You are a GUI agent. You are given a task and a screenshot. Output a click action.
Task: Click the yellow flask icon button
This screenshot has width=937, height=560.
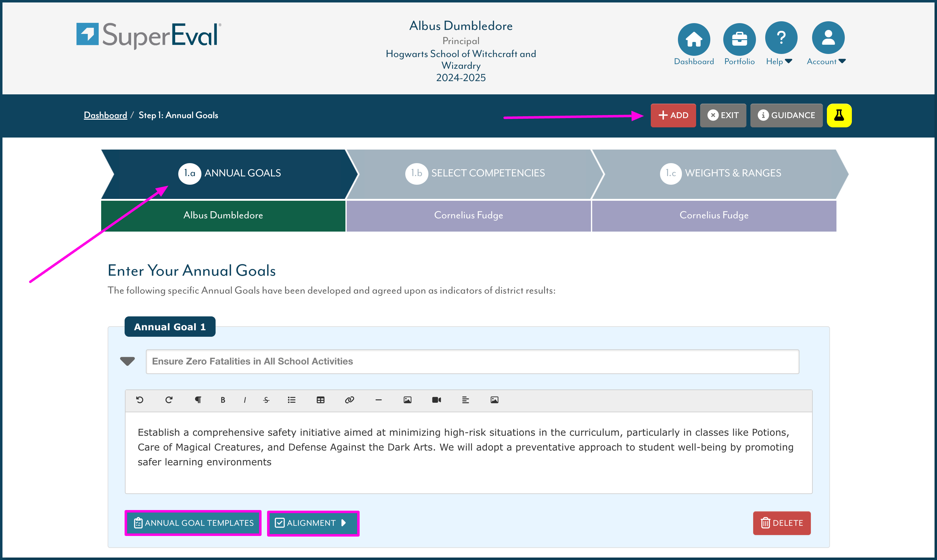(839, 115)
